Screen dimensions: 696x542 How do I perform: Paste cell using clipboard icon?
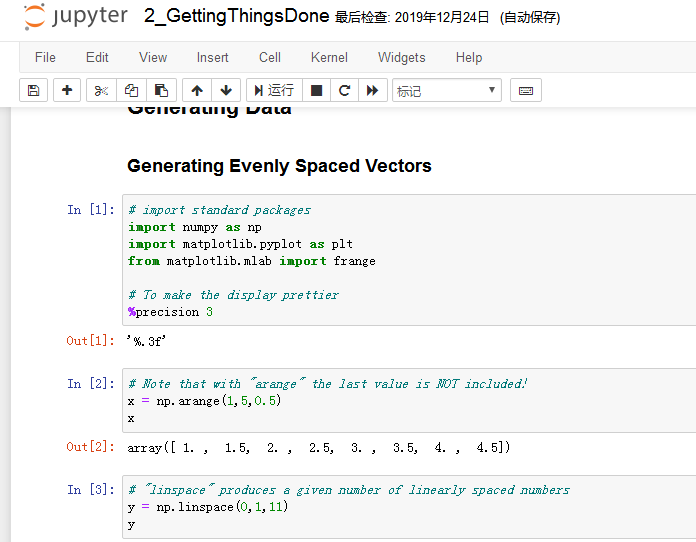click(161, 90)
